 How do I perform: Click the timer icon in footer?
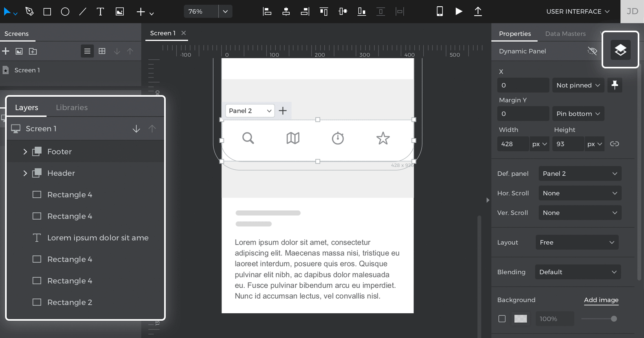[x=338, y=138]
